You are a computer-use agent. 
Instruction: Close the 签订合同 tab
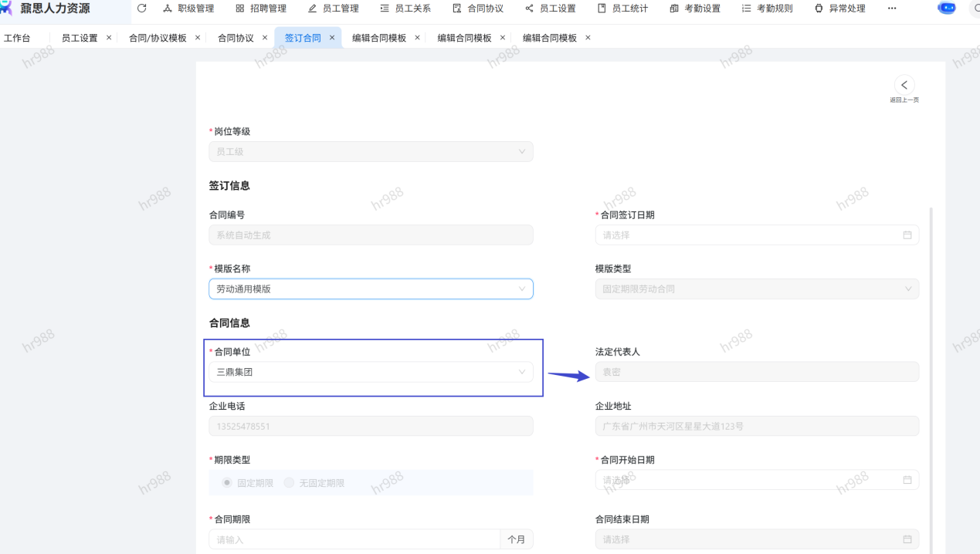pyautogui.click(x=332, y=37)
